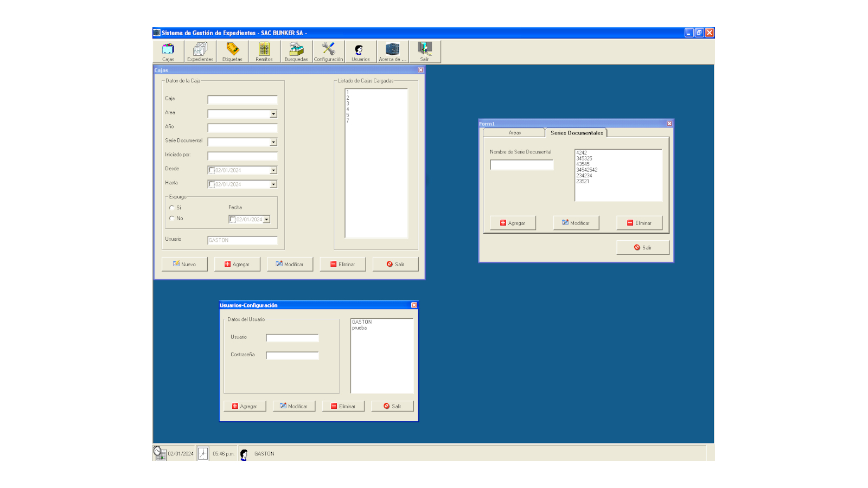
Task: Select the Series Documentales tab
Action: point(576,133)
